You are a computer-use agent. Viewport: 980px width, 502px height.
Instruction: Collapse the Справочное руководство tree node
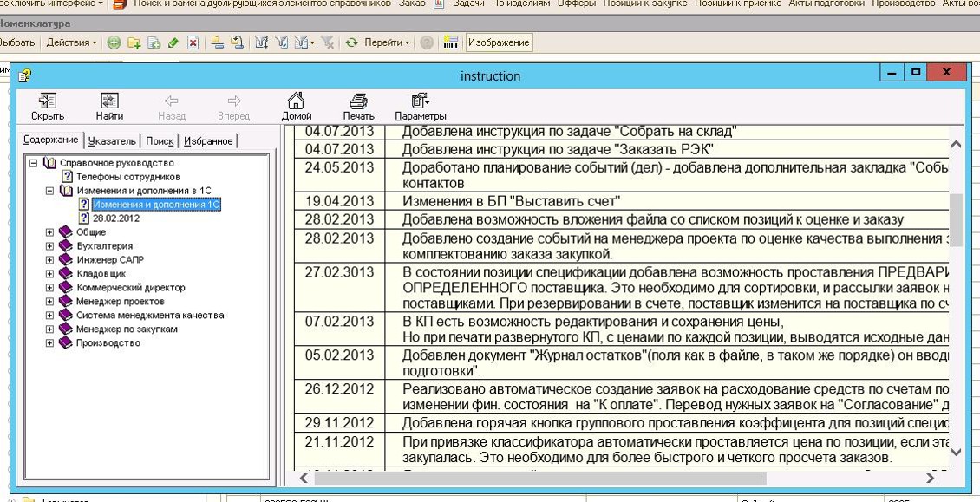pyautogui.click(x=34, y=163)
